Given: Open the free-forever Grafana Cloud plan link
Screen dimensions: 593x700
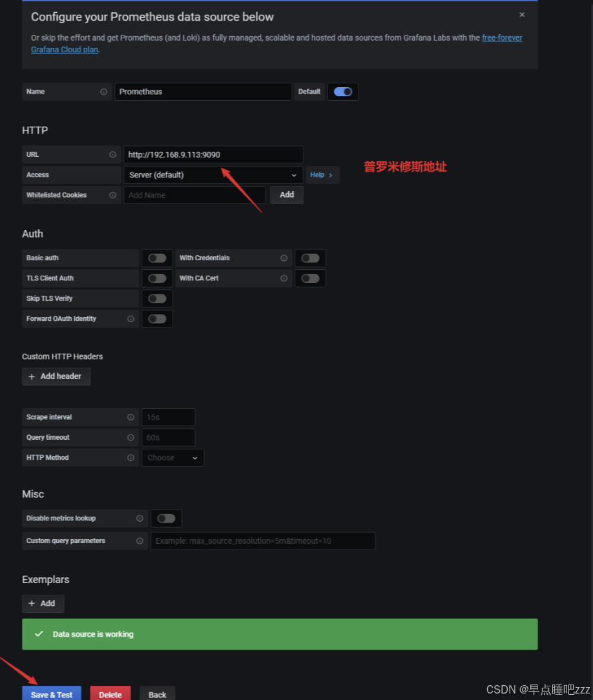Looking at the screenshot, I should click(502, 38).
